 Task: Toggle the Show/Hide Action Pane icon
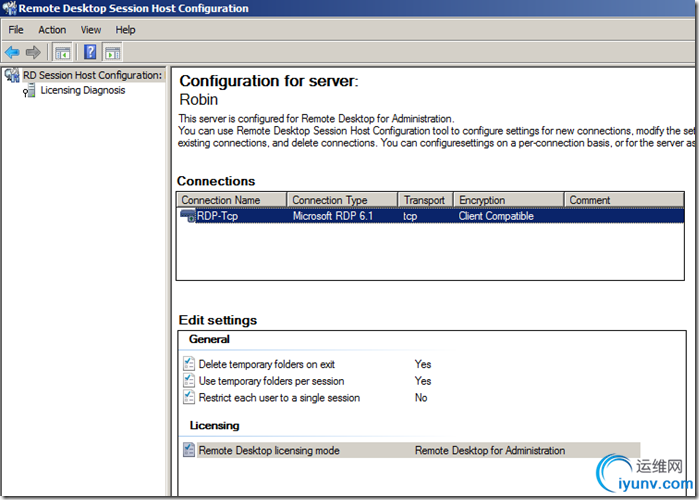pyautogui.click(x=112, y=52)
